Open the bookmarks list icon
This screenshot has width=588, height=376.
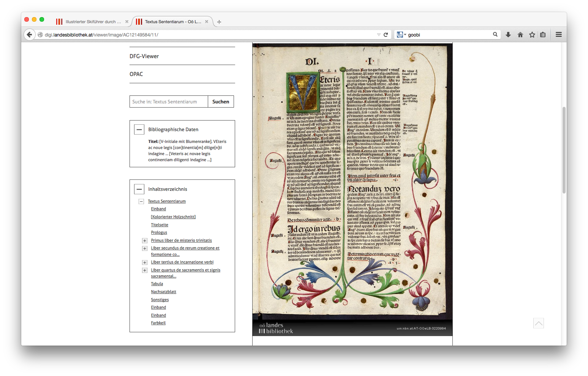[543, 35]
